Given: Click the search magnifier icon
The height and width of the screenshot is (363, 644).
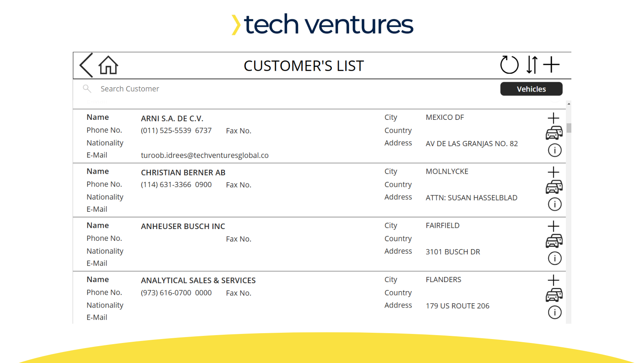Looking at the screenshot, I should (x=87, y=89).
